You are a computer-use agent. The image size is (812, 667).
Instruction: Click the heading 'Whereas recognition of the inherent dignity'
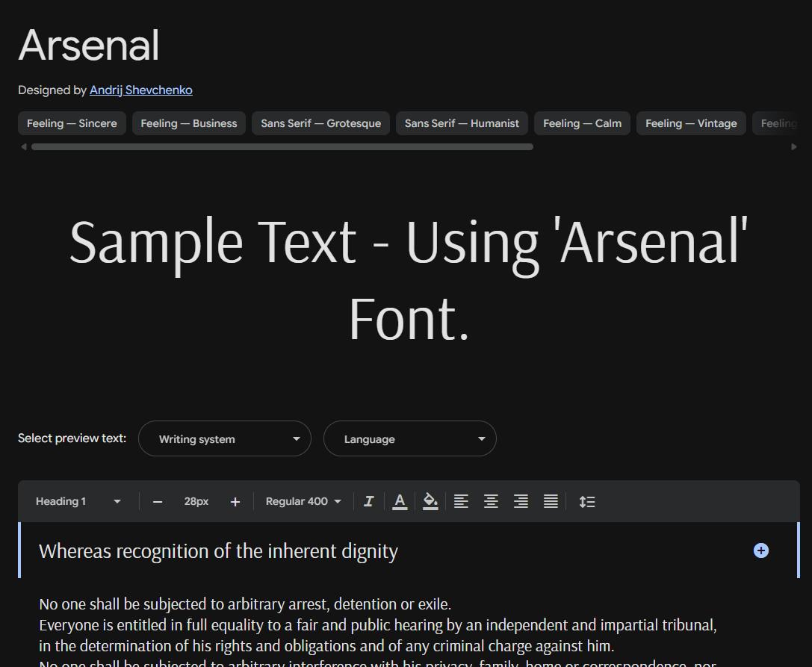[x=218, y=551]
